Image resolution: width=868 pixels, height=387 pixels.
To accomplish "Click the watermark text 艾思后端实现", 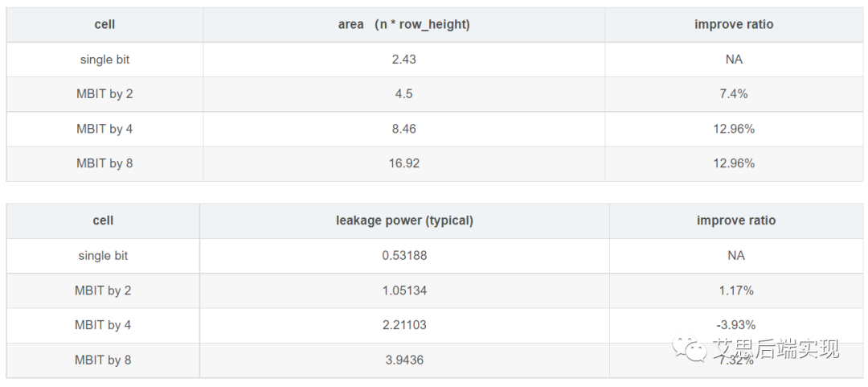I will pos(776,348).
